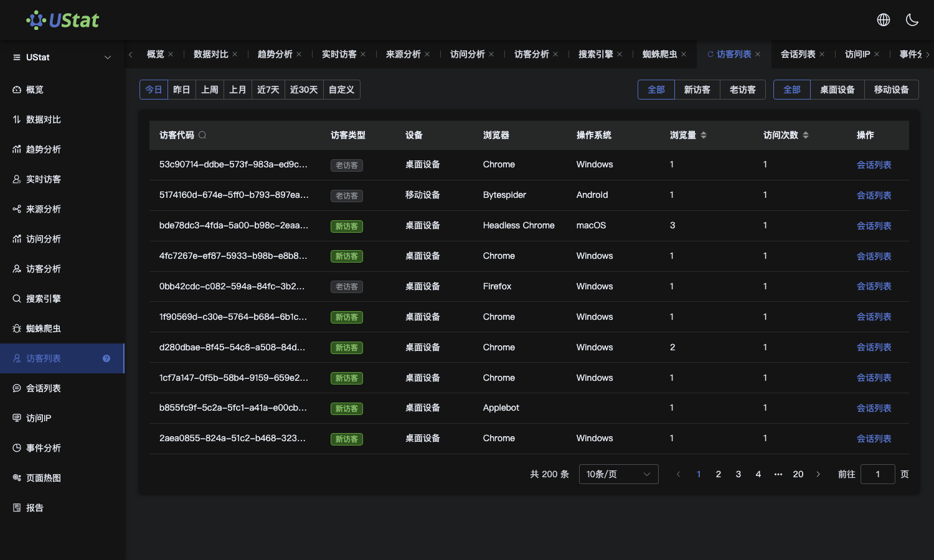934x560 pixels.
Task: Filter by 桌面设备
Action: (x=837, y=90)
